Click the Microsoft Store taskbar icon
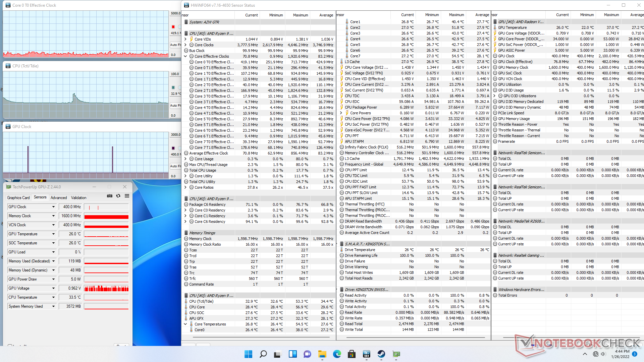 click(x=352, y=354)
